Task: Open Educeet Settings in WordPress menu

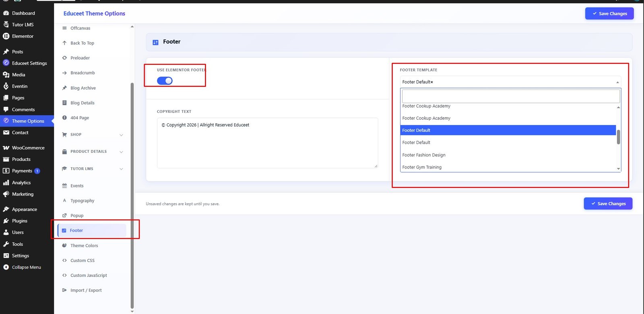Action: [27, 63]
